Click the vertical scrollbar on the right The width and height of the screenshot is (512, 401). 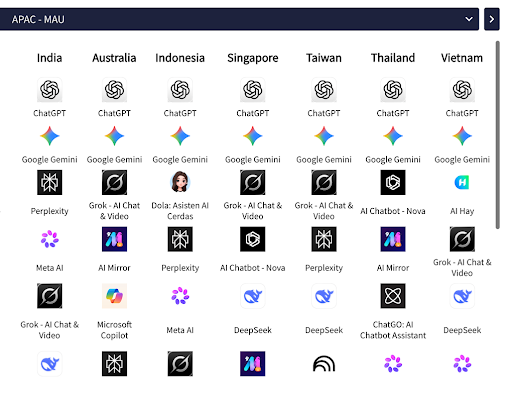[498, 135]
